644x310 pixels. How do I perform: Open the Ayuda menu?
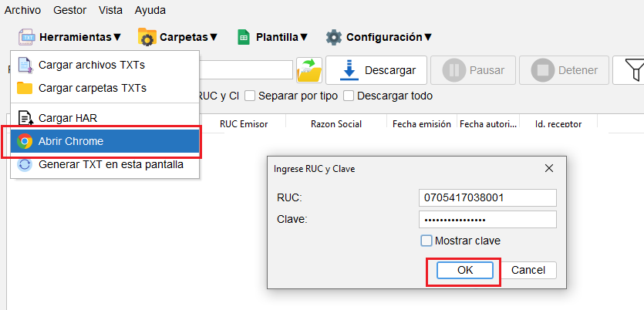150,11
